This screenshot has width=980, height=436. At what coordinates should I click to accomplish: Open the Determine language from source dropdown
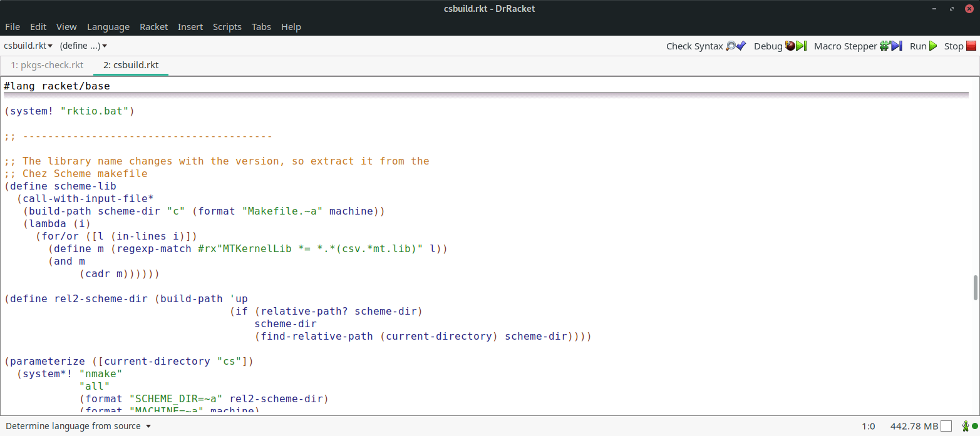coord(76,426)
